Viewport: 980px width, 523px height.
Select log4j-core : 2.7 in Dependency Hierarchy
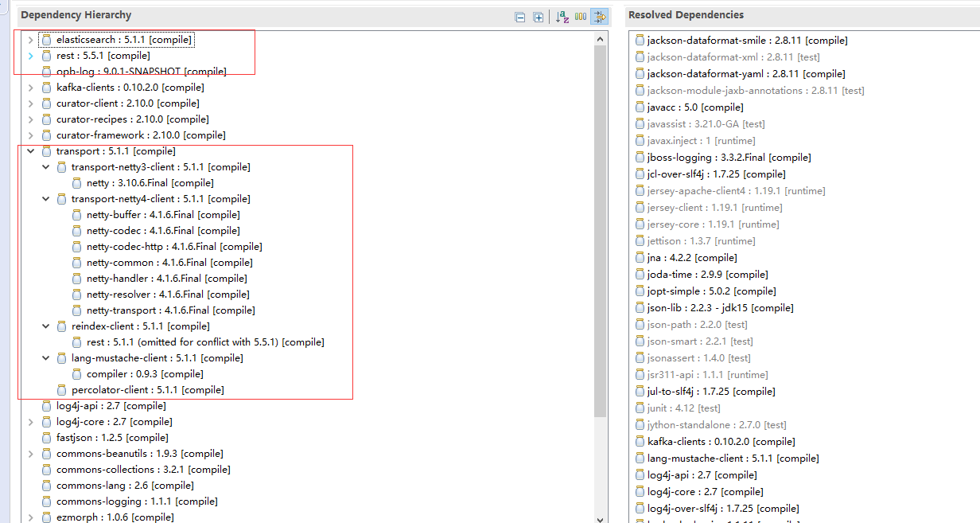(115, 422)
